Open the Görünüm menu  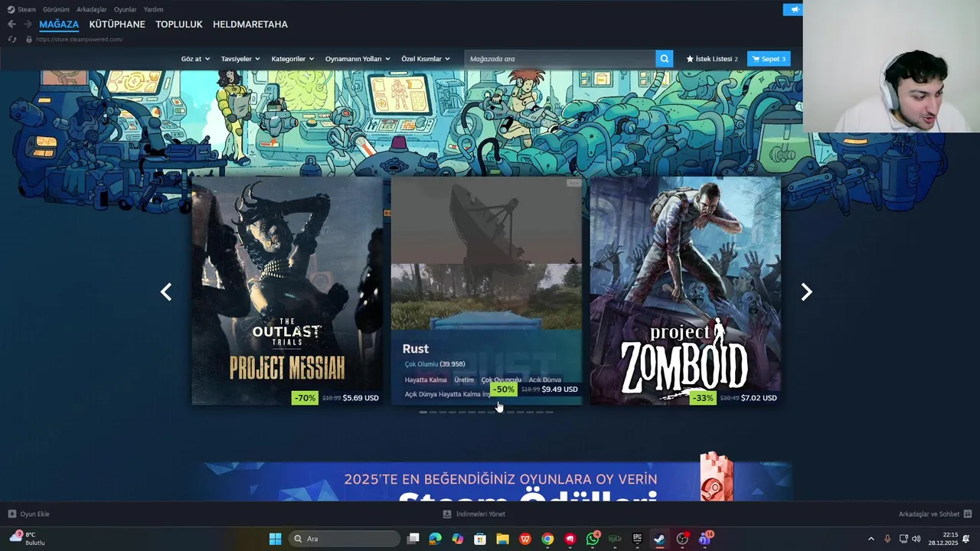click(56, 9)
